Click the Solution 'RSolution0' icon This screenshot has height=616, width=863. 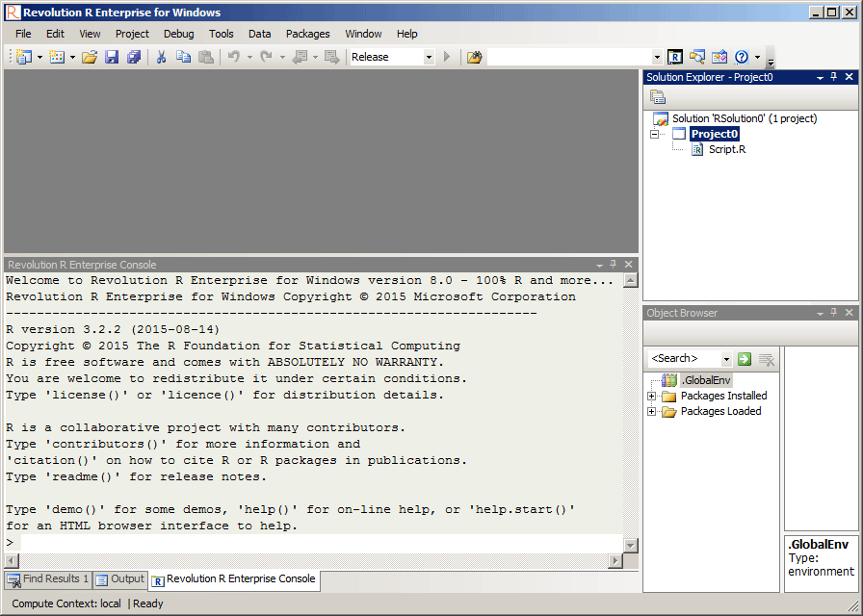pos(661,118)
